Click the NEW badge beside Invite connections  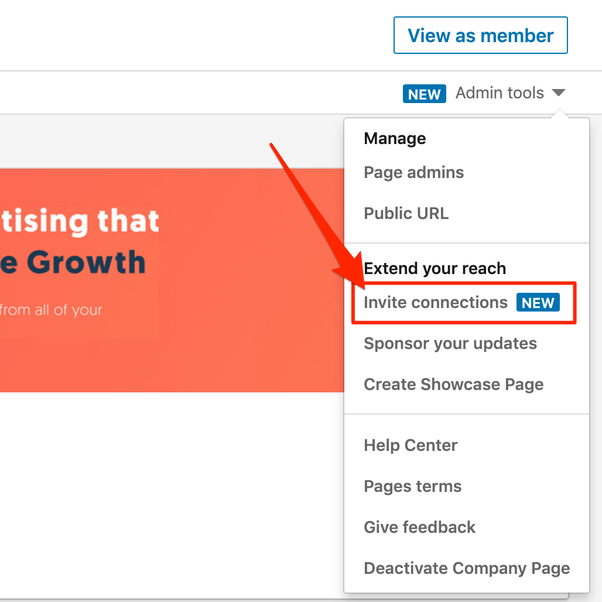point(538,303)
